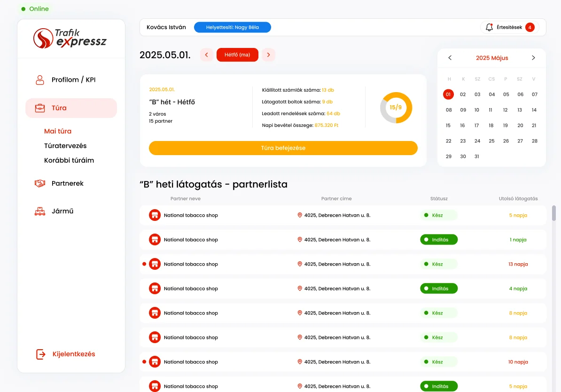This screenshot has width=561, height=392.
Task: Click Kész status in the 10 napja row
Action: tap(439, 362)
